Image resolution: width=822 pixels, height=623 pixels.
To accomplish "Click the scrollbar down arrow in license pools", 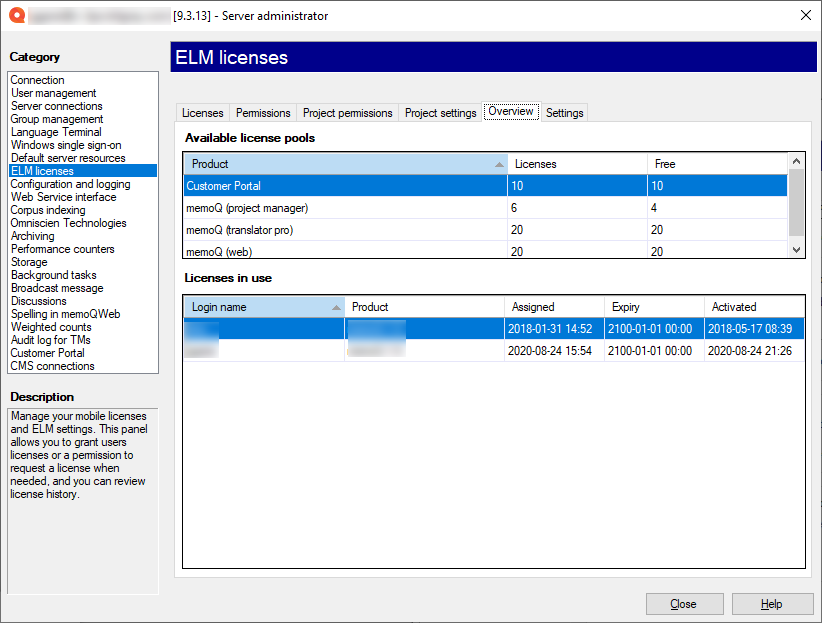I will [x=796, y=250].
